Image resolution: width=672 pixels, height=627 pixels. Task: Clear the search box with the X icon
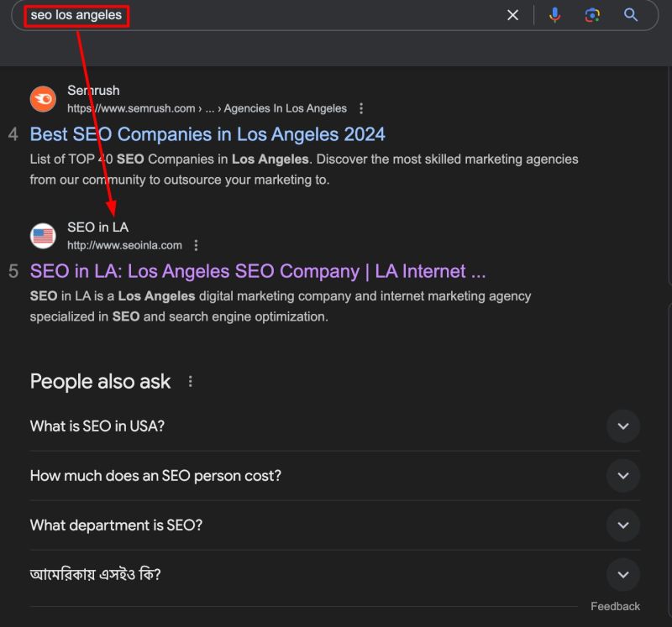pos(512,15)
